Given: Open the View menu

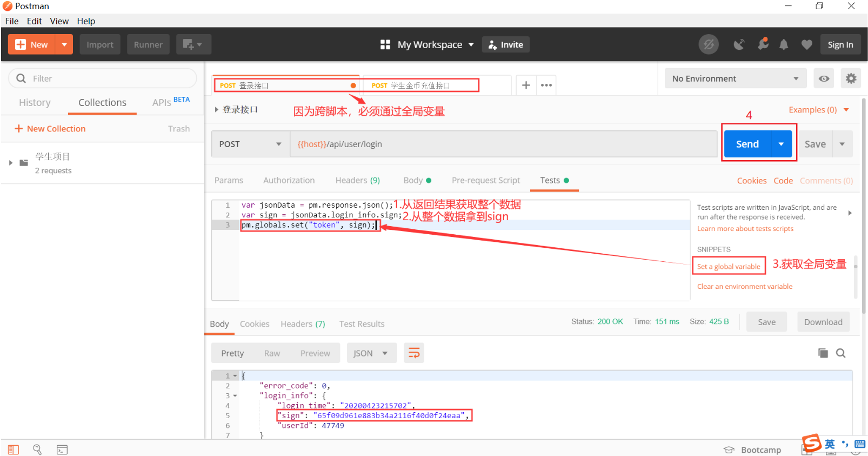Looking at the screenshot, I should point(59,21).
